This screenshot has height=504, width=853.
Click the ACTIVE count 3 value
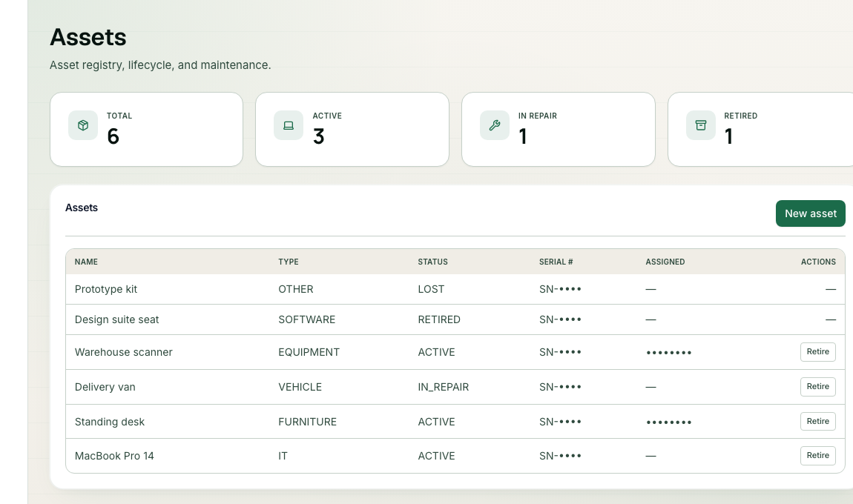pyautogui.click(x=319, y=136)
